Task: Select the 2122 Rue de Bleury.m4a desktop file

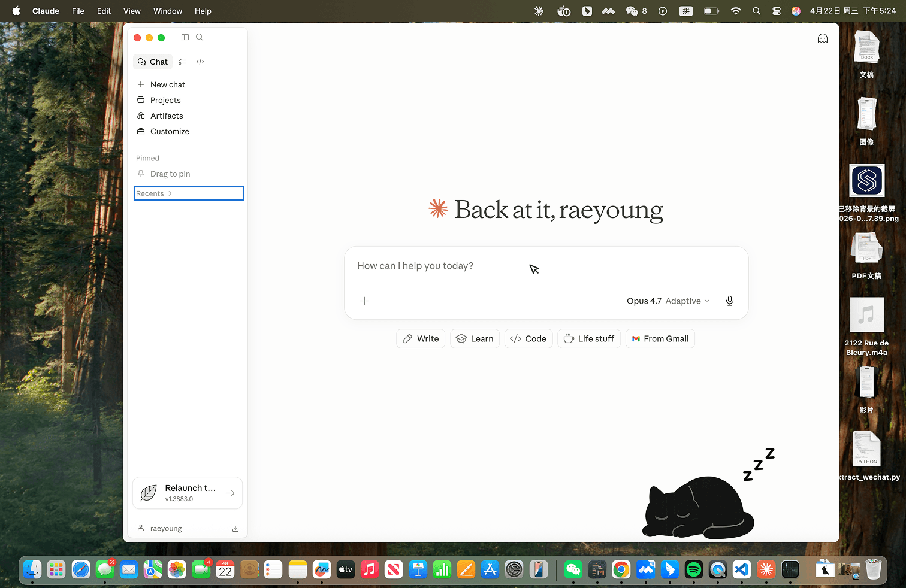Action: [866, 327]
